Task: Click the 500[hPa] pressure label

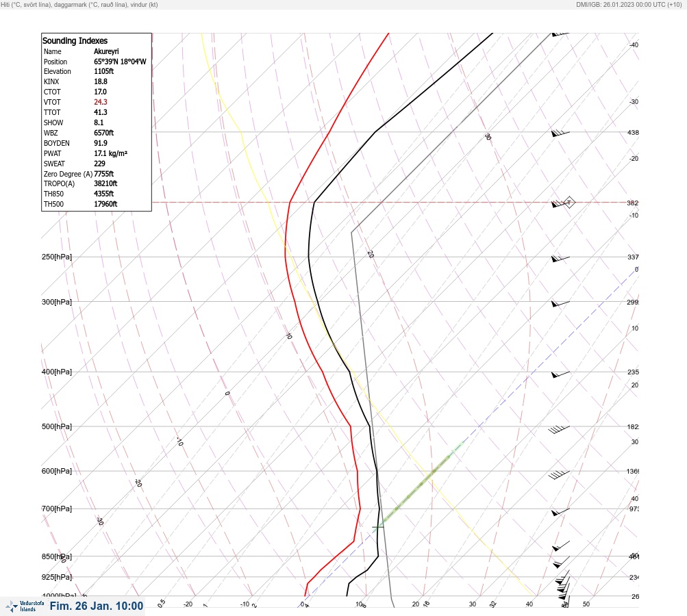Action: point(57,426)
